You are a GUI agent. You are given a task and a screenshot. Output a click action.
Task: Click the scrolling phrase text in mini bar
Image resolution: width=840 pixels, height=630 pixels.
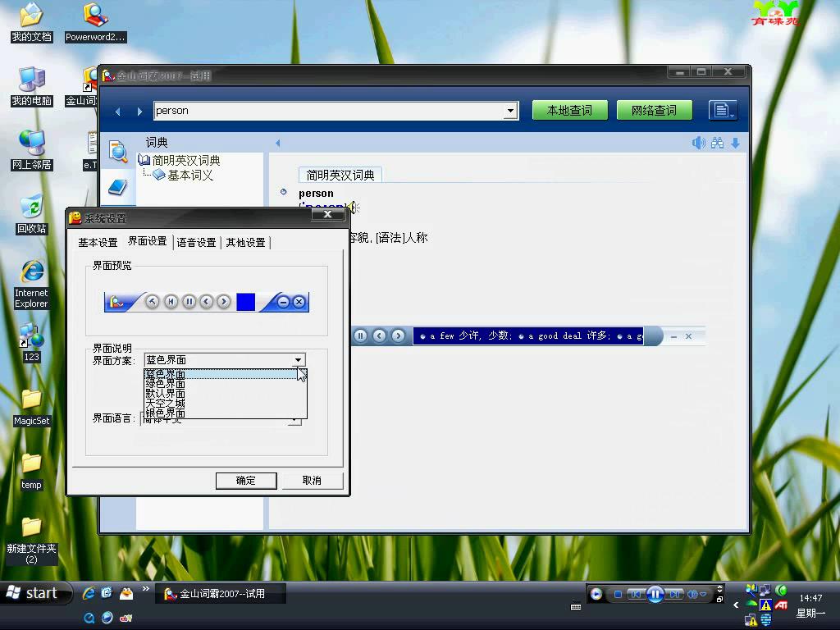528,336
